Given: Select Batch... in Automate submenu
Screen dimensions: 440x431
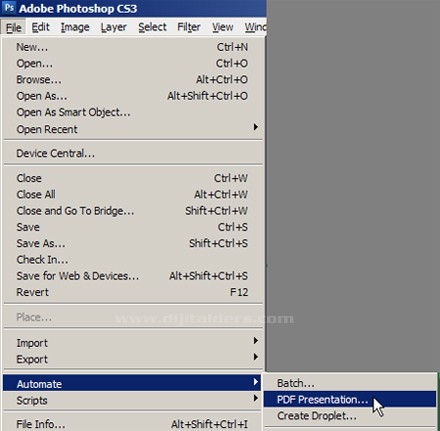Looking at the screenshot, I should click(350, 383).
